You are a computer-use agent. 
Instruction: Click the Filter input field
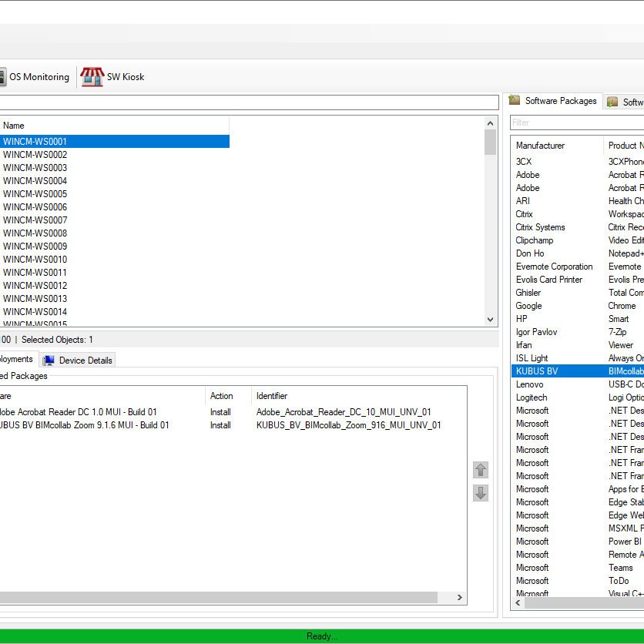coord(576,122)
